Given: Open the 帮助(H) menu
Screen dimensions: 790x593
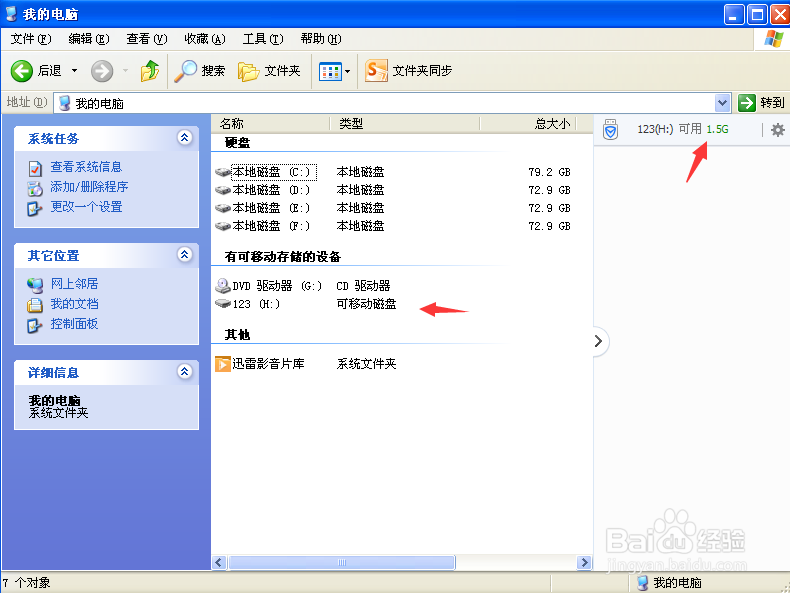Looking at the screenshot, I should pyautogui.click(x=321, y=39).
